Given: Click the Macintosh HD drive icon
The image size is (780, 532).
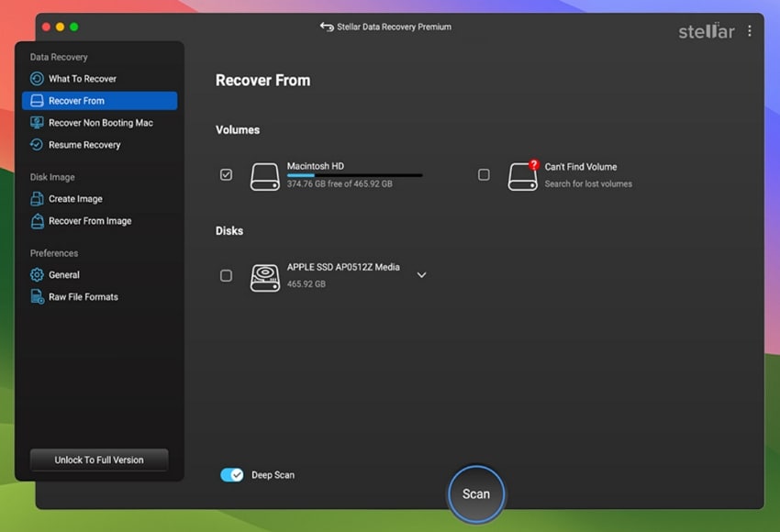Looking at the screenshot, I should 264,174.
